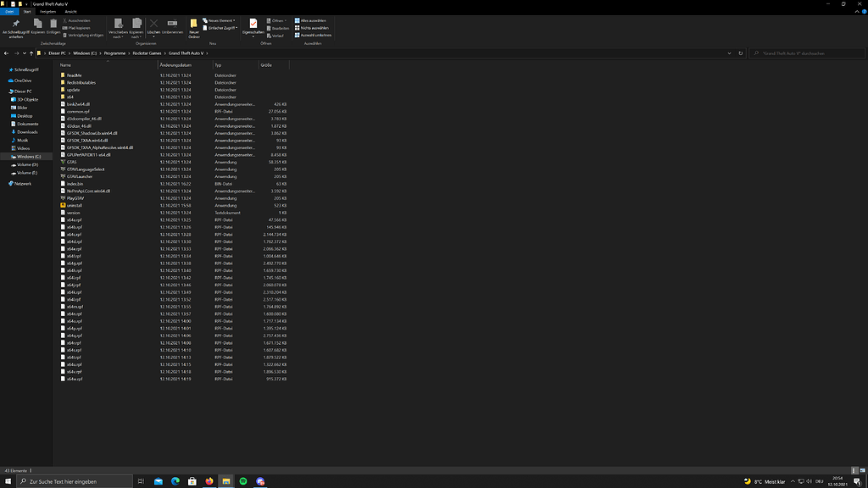Select the GTAVLauncher application file
This screenshot has height=488, width=868.
[x=80, y=176]
